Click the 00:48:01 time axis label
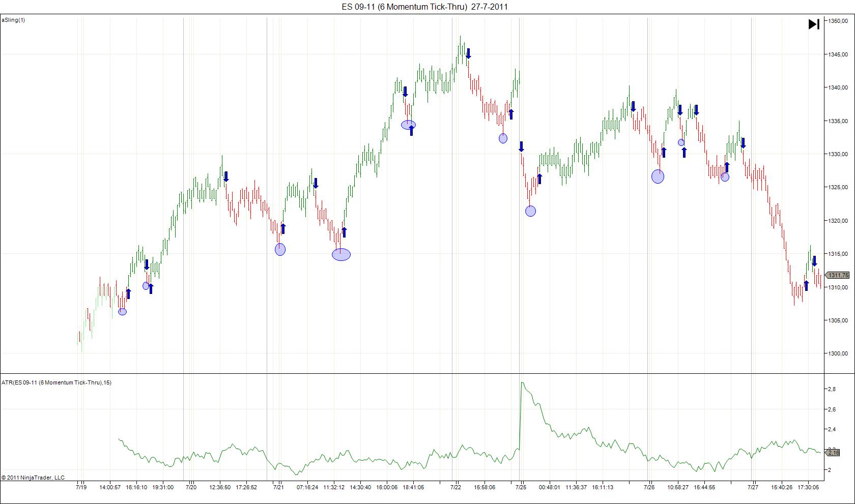855x504 pixels. 550,487
